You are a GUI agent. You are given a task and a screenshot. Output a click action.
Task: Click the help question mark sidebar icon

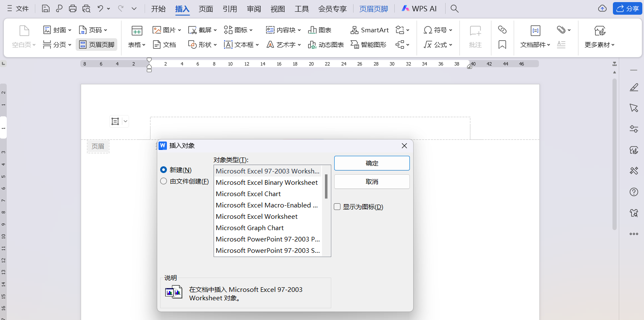634,192
